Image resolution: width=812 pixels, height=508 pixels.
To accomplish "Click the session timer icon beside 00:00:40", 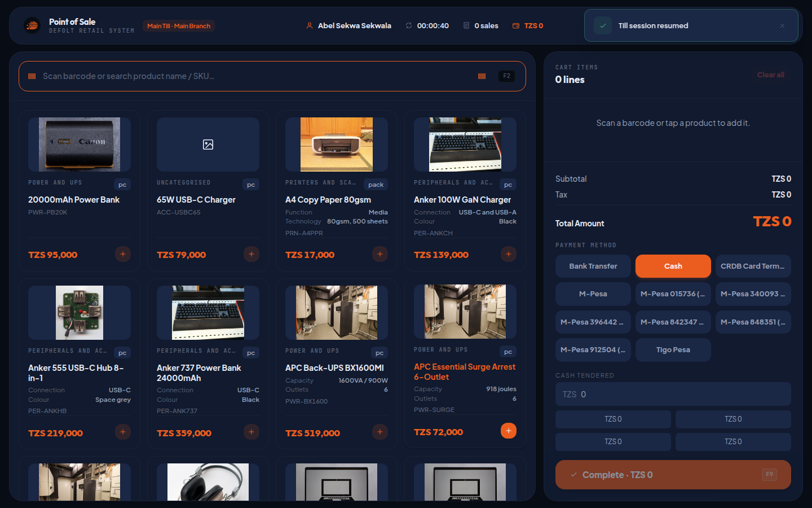I will (x=409, y=25).
